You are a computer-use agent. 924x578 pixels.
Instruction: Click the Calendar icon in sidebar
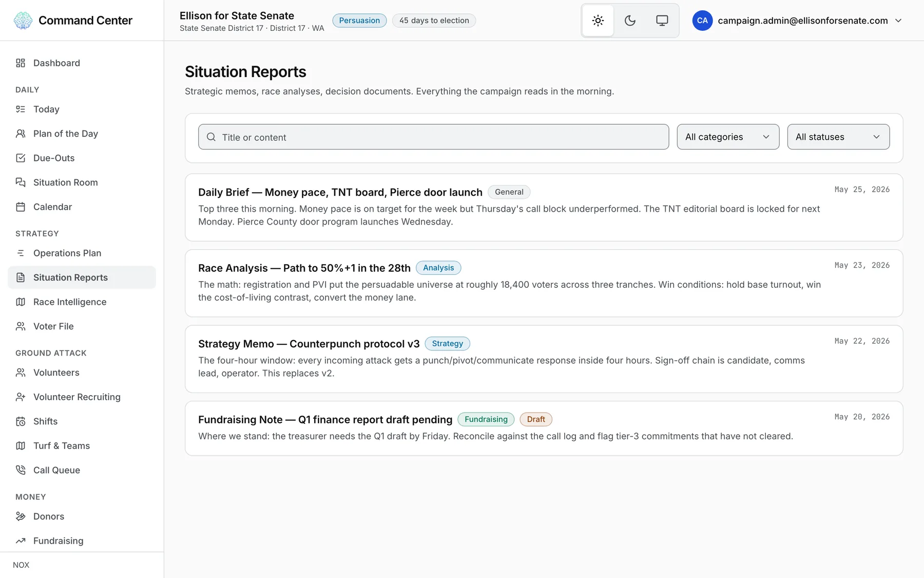click(21, 207)
